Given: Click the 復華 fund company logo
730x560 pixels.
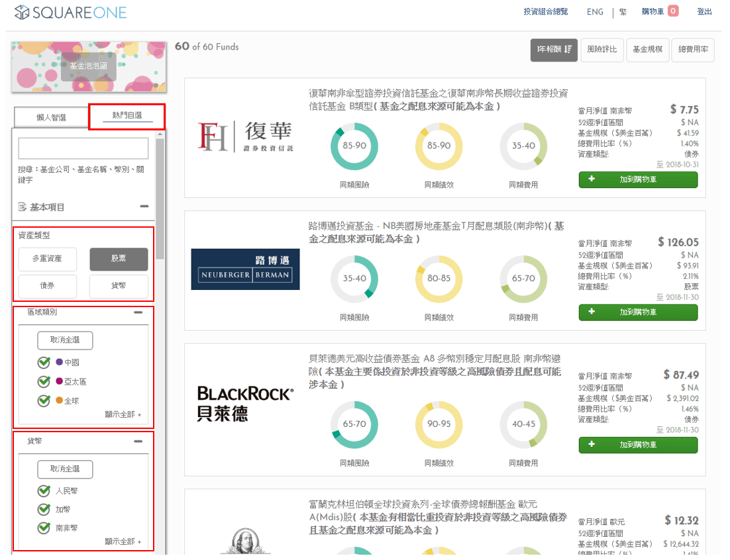Looking at the screenshot, I should tap(245, 136).
